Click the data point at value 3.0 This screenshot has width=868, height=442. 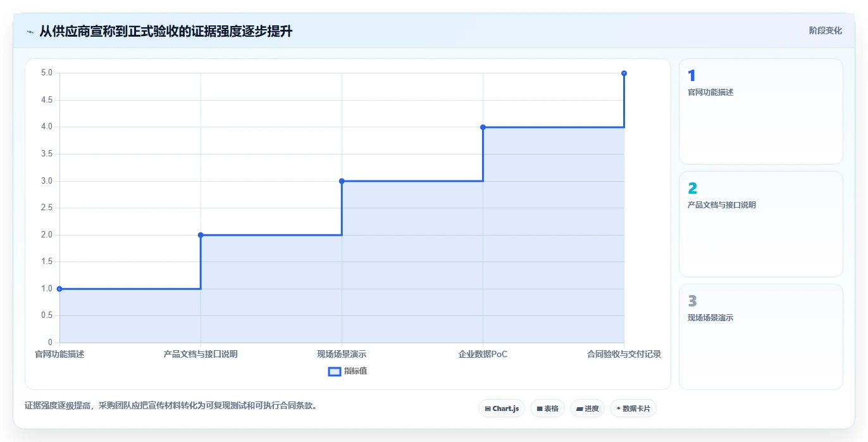pyautogui.click(x=342, y=181)
